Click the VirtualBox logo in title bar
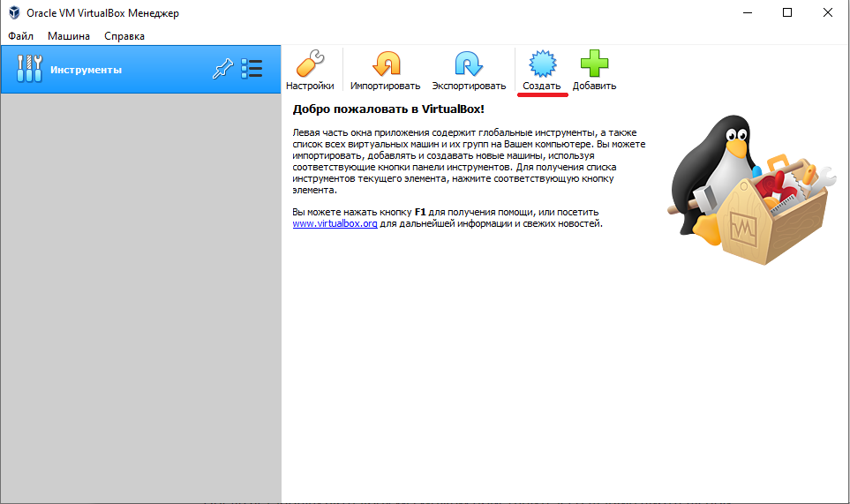This screenshot has height=504, width=850. pos(14,12)
